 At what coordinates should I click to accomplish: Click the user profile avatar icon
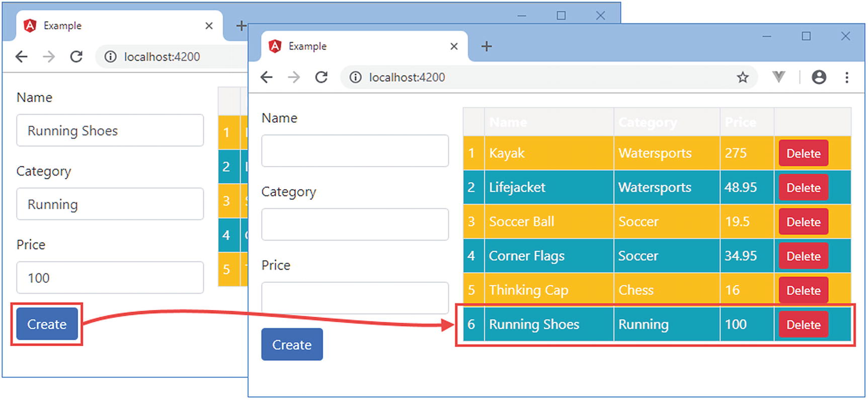click(819, 77)
